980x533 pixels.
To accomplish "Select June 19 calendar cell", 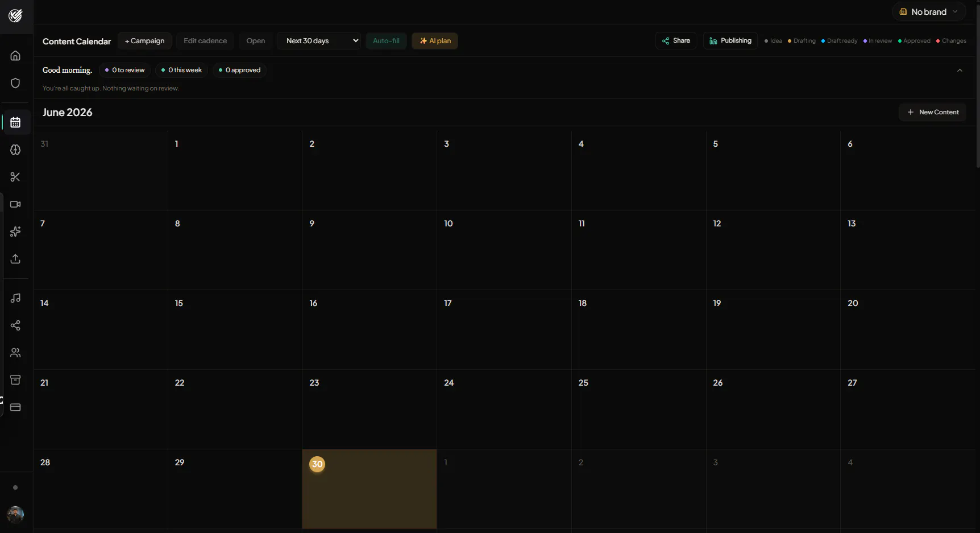I will [x=773, y=329].
